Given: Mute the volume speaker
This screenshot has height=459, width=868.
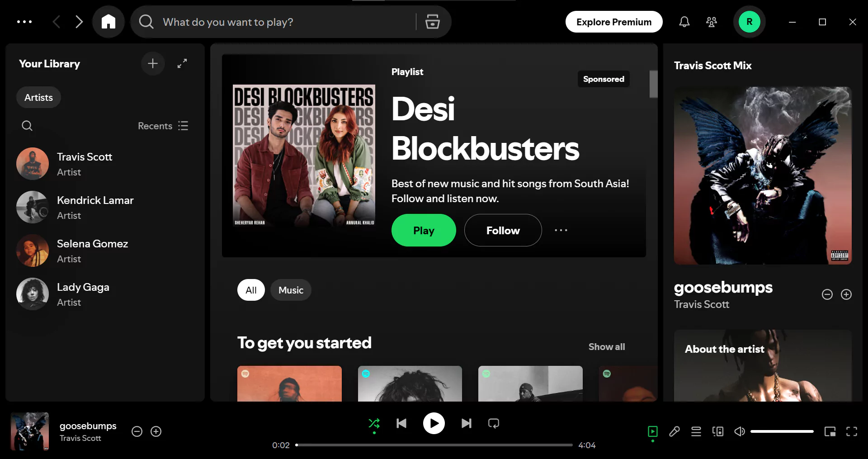Looking at the screenshot, I should click(740, 431).
